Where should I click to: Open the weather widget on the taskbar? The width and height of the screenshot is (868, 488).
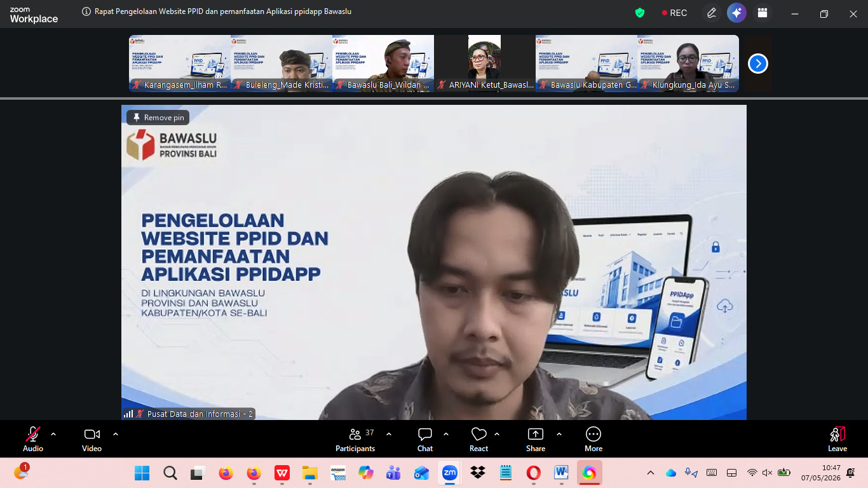pyautogui.click(x=21, y=472)
